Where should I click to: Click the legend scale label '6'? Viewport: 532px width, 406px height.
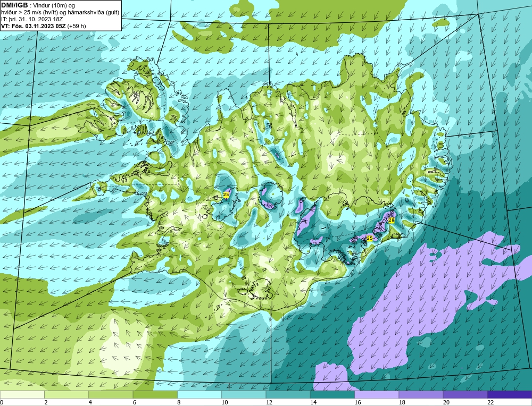(135, 402)
